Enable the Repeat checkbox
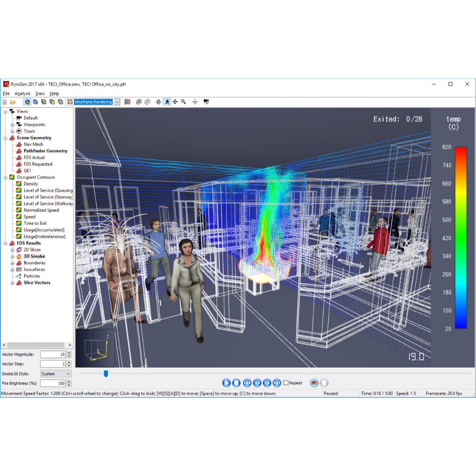Screen dimensions: 476x476 286,383
